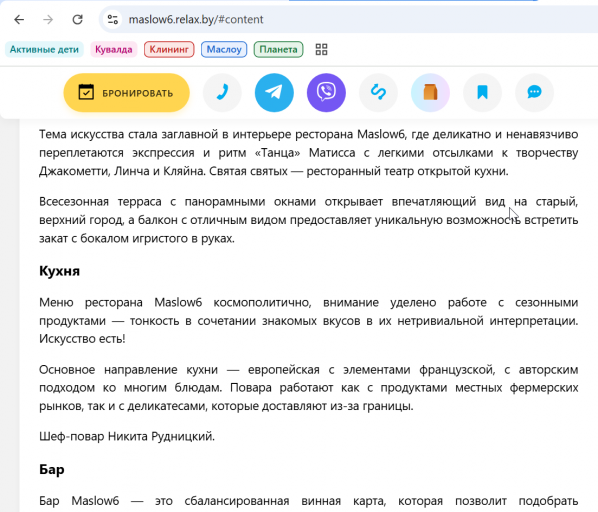Open the Планета bookmark

click(278, 50)
